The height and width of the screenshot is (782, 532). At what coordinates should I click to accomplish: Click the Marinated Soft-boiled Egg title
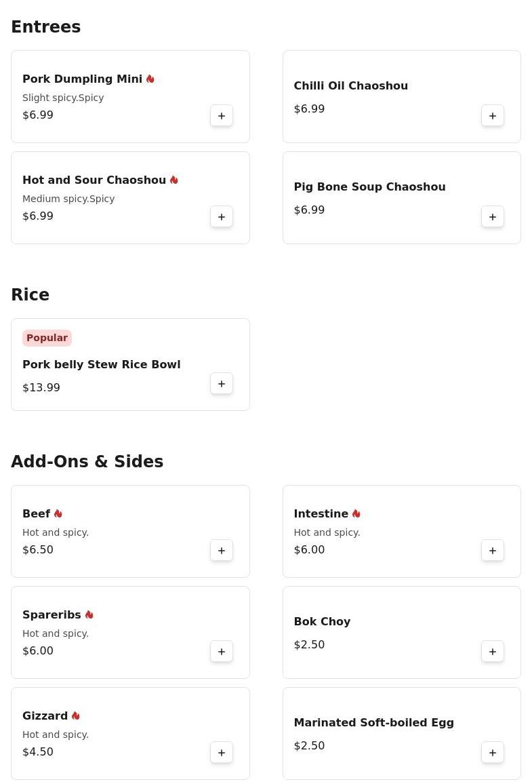tap(373, 723)
